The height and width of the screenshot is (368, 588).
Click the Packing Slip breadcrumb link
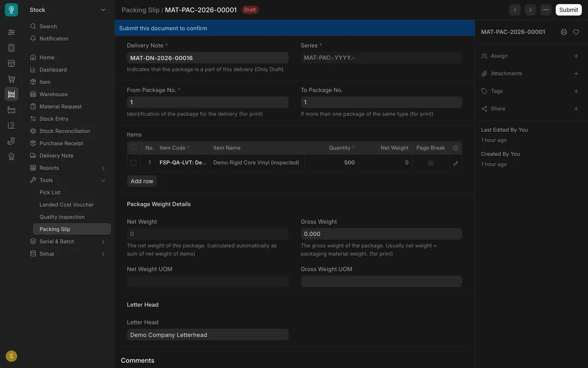pos(141,10)
